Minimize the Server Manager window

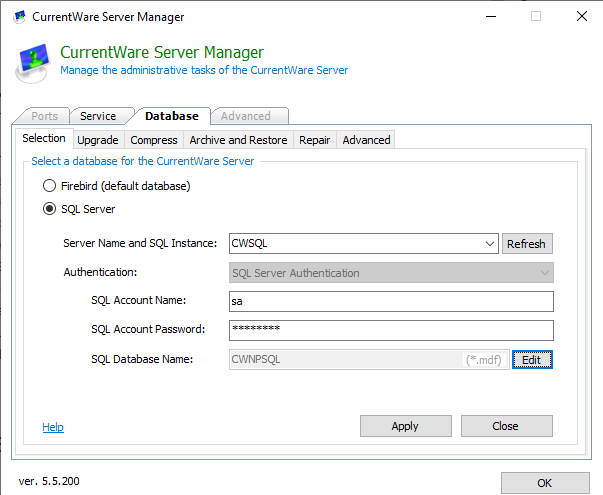(491, 17)
